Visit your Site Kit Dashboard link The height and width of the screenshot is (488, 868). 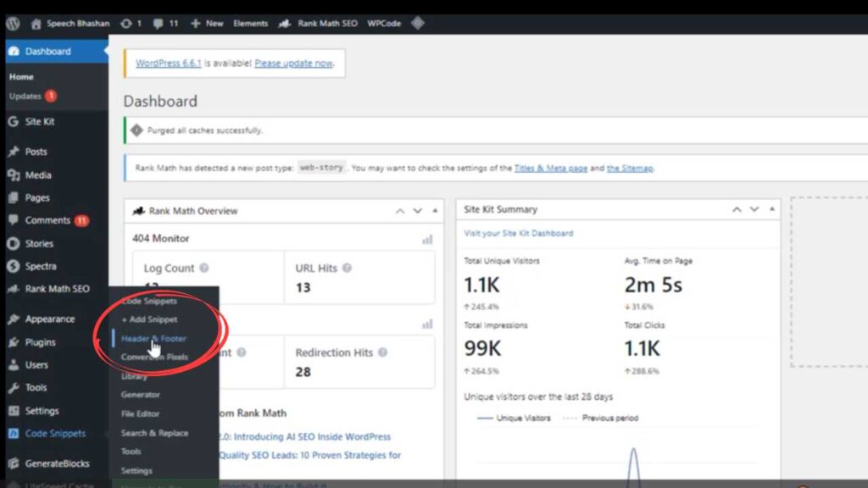click(x=519, y=234)
